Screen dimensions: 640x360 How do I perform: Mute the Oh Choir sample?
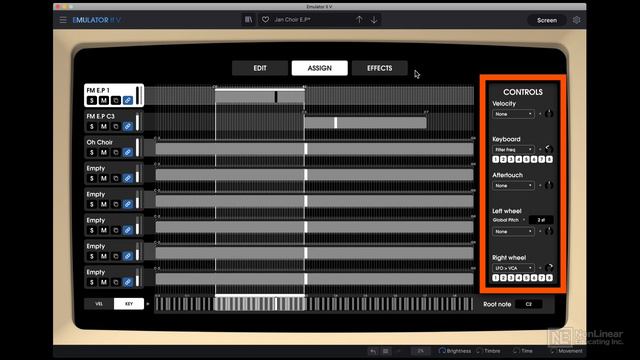104,153
